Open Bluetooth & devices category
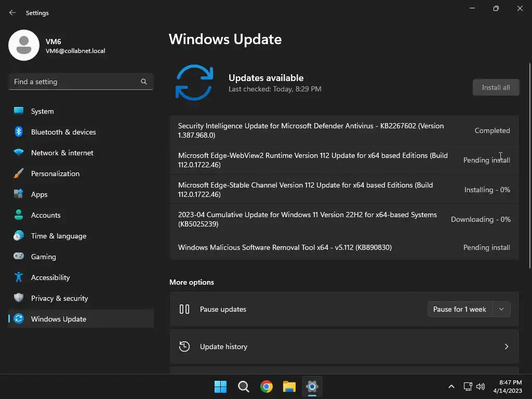Image resolution: width=532 pixels, height=399 pixels. coord(81,131)
